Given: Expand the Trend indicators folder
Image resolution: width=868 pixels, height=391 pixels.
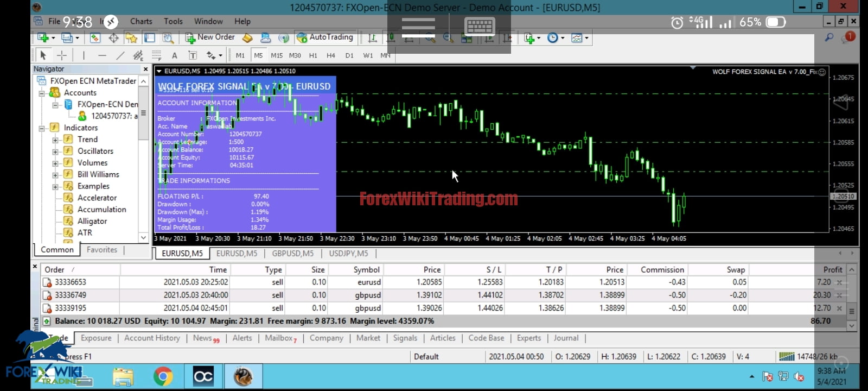Looking at the screenshot, I should pyautogui.click(x=55, y=140).
